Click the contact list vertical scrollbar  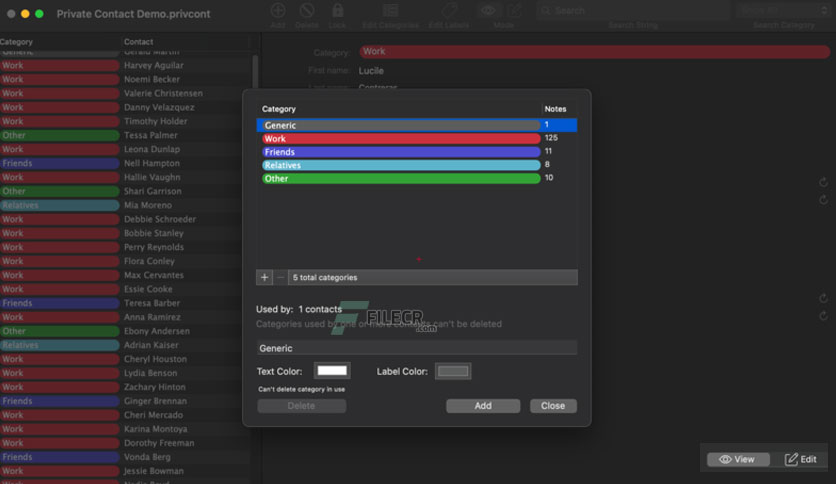click(255, 72)
